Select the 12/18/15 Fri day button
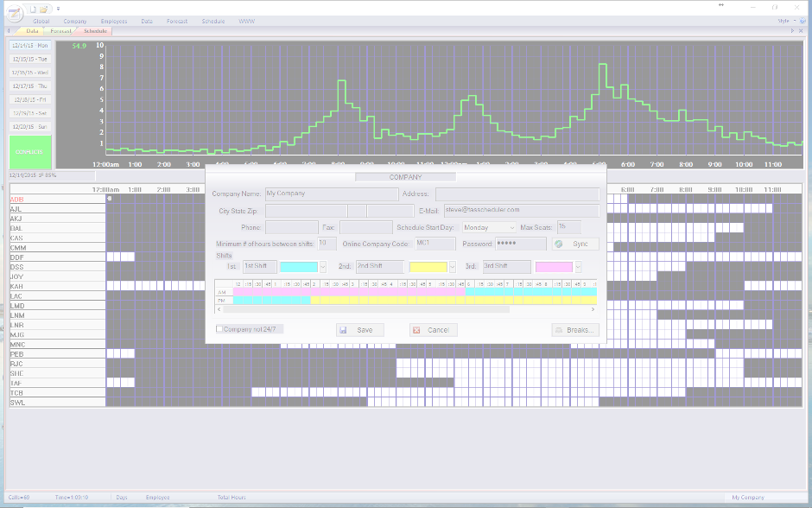The image size is (812, 508). coord(30,99)
